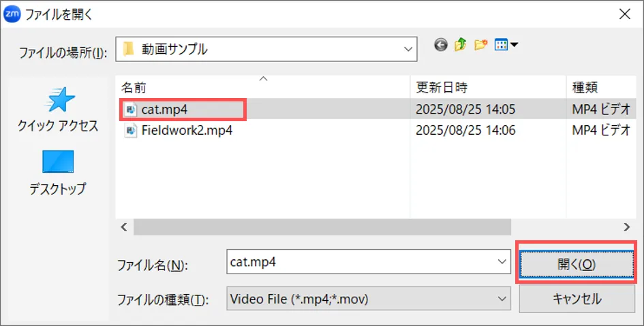Click the cat.mp4 file icon
The height and width of the screenshot is (326, 644).
pos(131,110)
